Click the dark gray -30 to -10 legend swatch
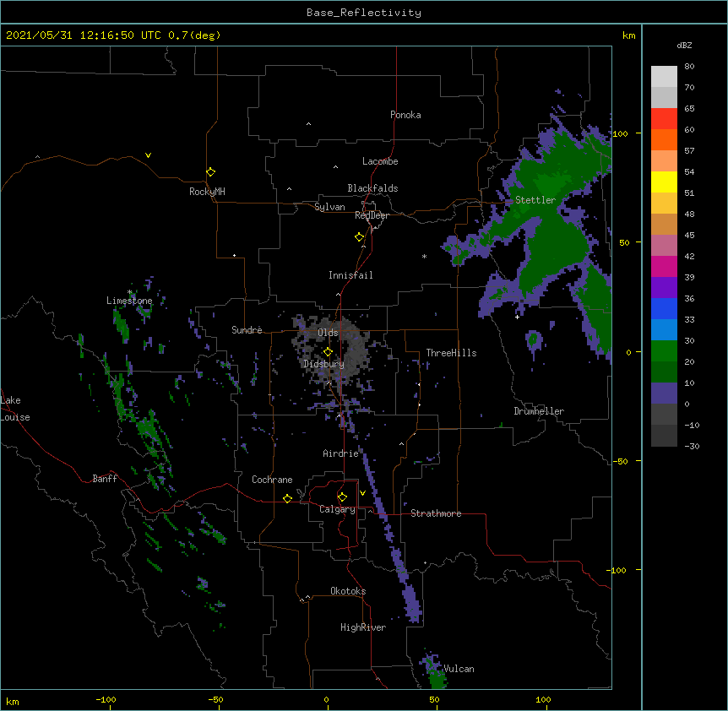Screen dimensions: 728x711 pyautogui.click(x=664, y=436)
